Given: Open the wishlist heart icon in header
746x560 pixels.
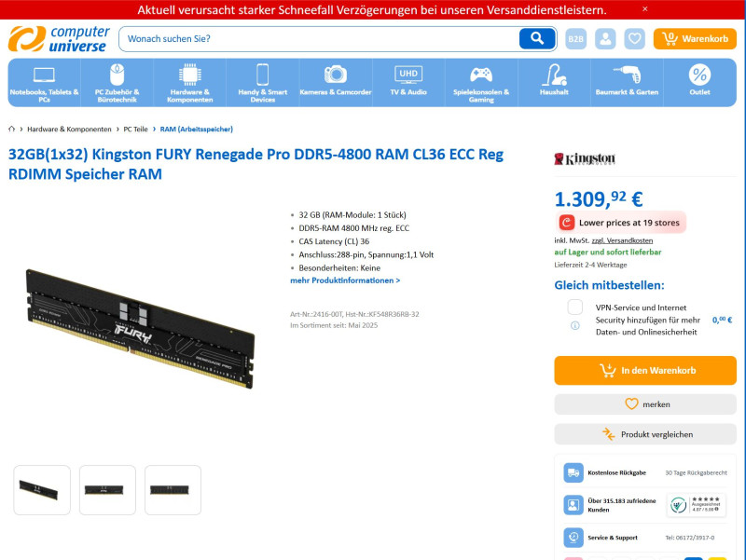Looking at the screenshot, I should [635, 38].
